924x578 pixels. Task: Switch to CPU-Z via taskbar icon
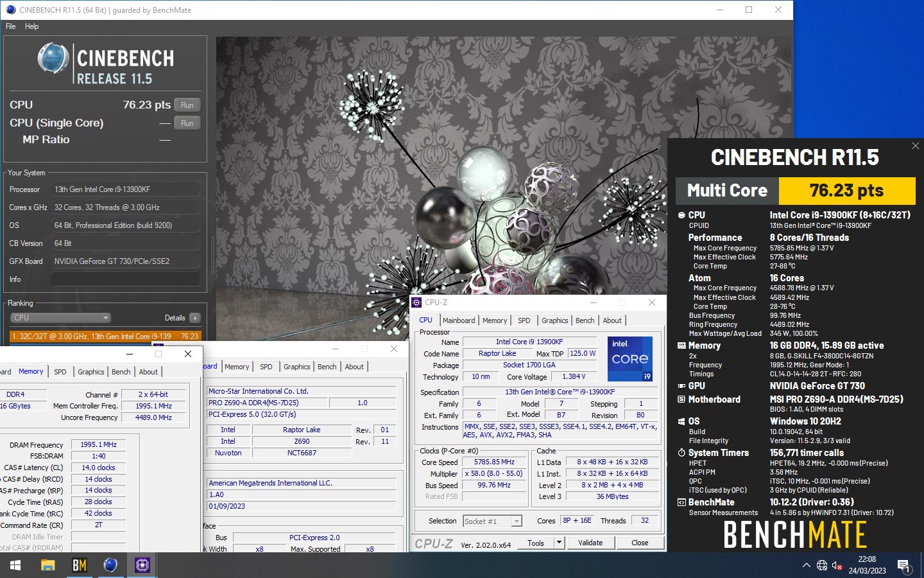tap(142, 565)
